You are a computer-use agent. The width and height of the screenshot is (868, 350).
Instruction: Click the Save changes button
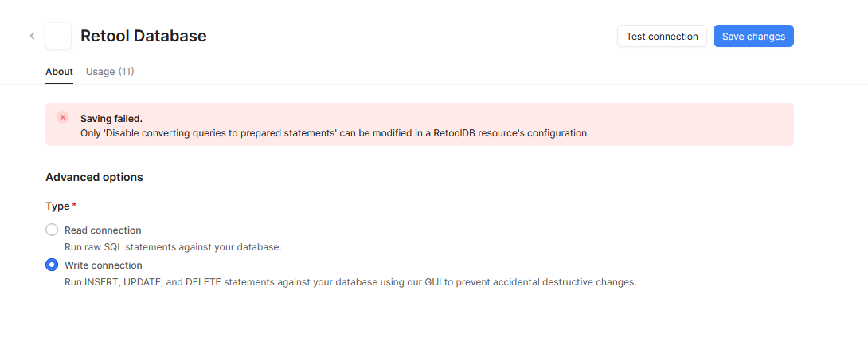[753, 36]
